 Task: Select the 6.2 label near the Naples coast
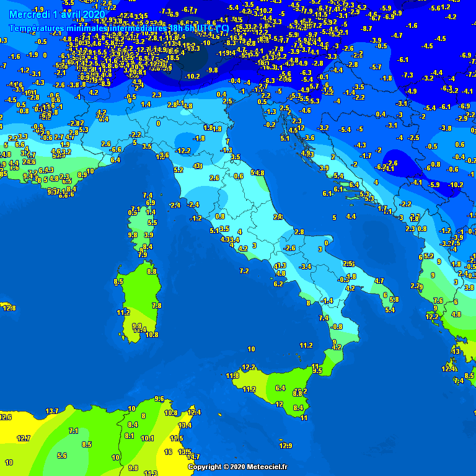[278, 284]
